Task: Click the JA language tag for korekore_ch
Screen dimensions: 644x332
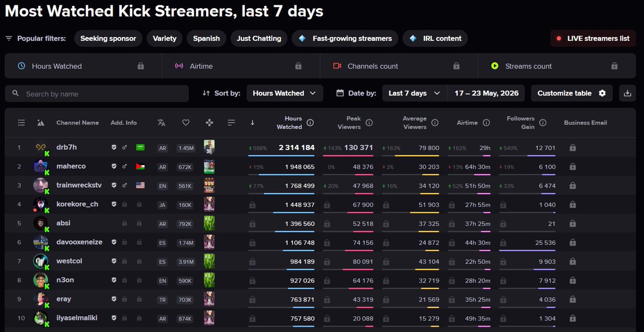Action: click(163, 205)
